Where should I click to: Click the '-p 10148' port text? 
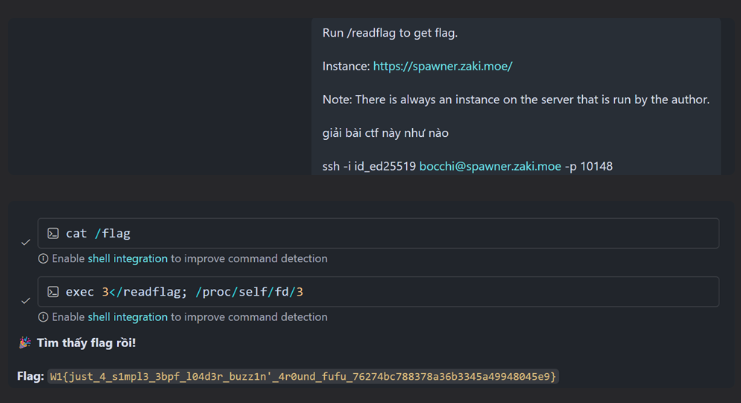[x=589, y=166]
